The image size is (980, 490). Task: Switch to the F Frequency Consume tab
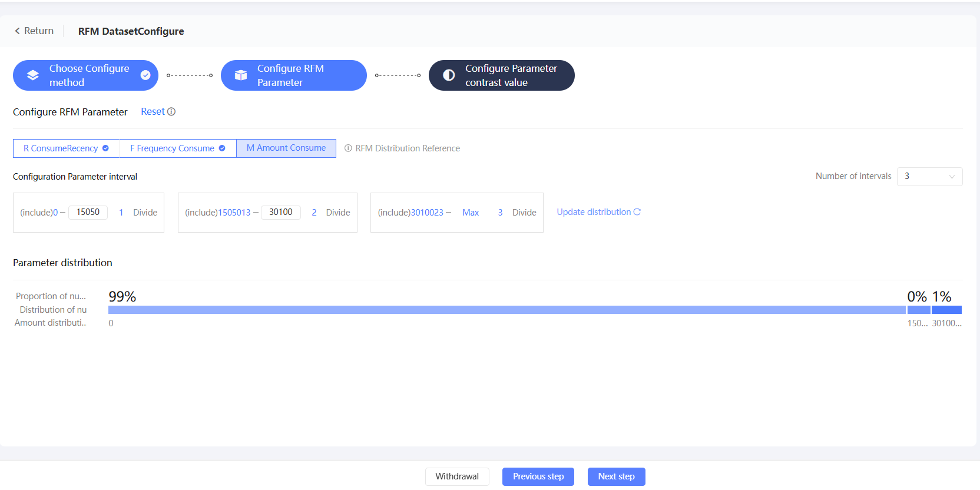[x=178, y=148]
